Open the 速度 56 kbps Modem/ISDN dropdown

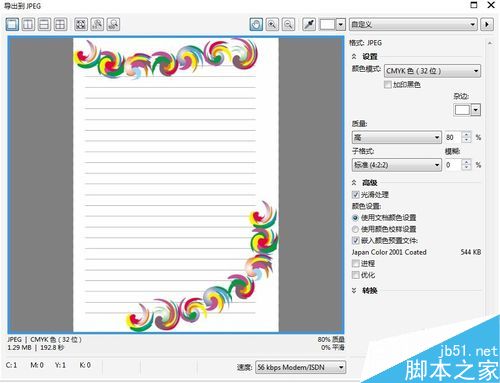pyautogui.click(x=300, y=367)
